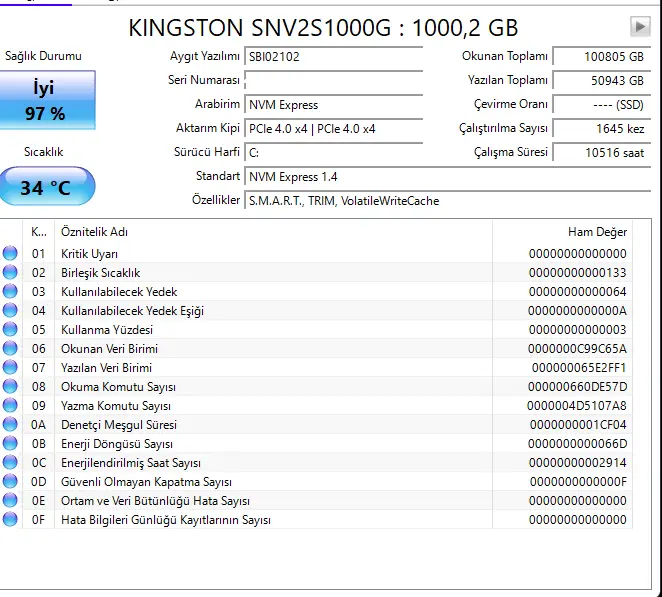This screenshot has width=662, height=597.
Task: Select the Enerji Döngüsü Sayısı attribute name
Action: coord(117,444)
